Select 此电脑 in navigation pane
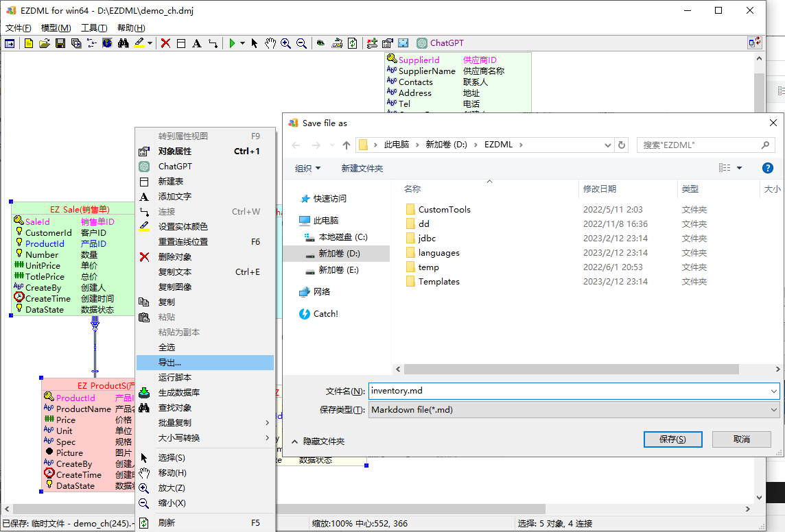The image size is (785, 532). 319,221
